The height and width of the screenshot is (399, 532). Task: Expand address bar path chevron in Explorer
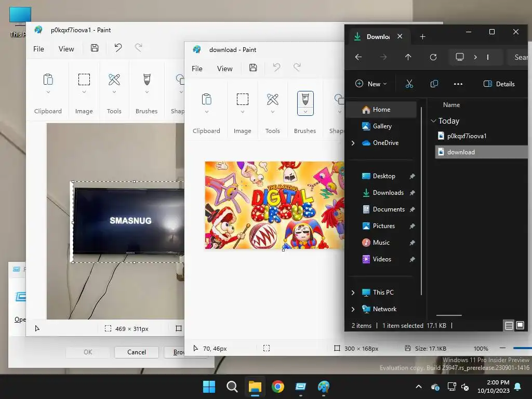(x=475, y=57)
